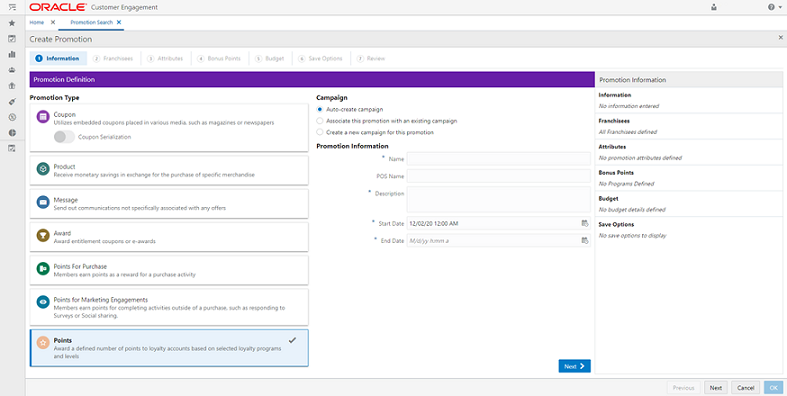Click into the Name input field
Image resolution: width=787 pixels, height=396 pixels.
498,159
